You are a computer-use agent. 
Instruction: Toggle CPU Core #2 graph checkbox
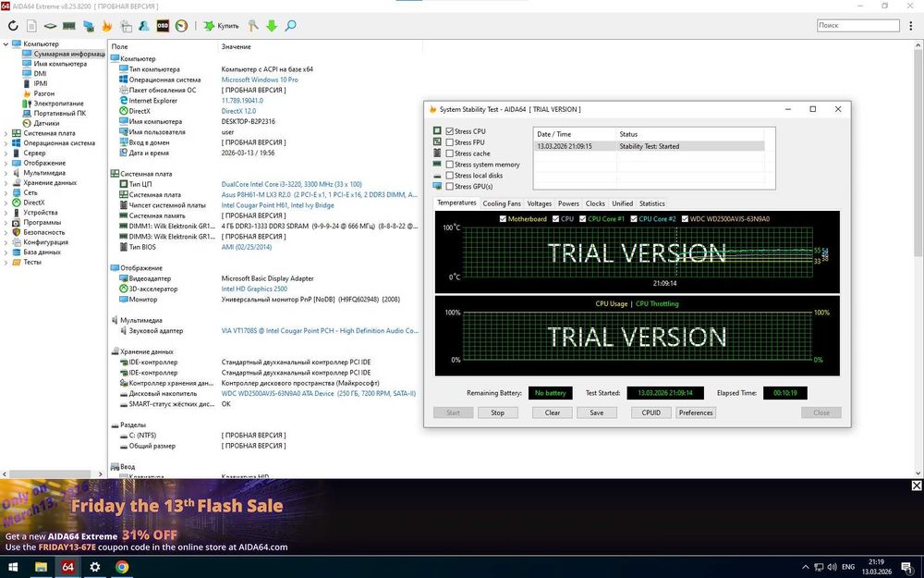pos(634,219)
